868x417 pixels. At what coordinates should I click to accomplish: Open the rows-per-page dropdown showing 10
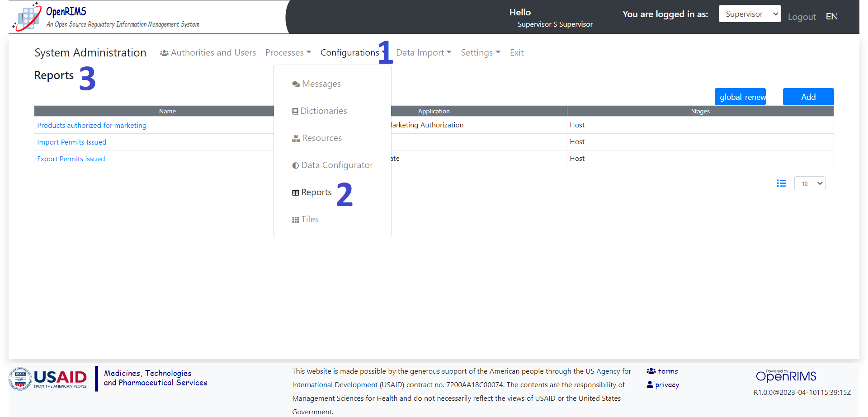(x=810, y=183)
